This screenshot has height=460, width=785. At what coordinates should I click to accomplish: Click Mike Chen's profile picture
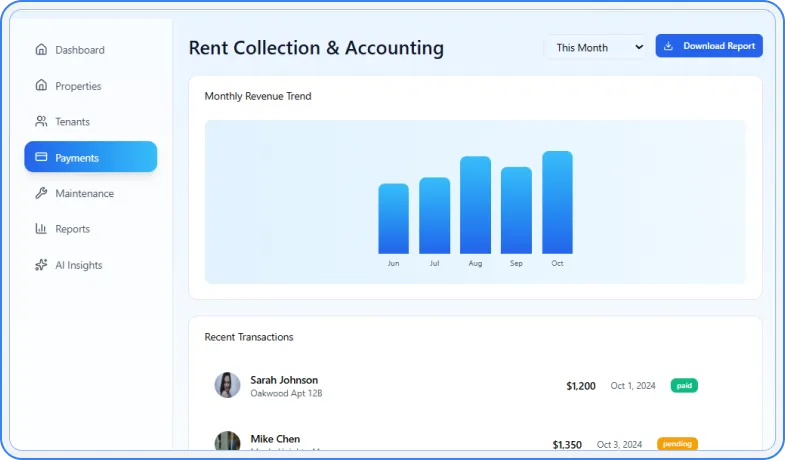[227, 442]
